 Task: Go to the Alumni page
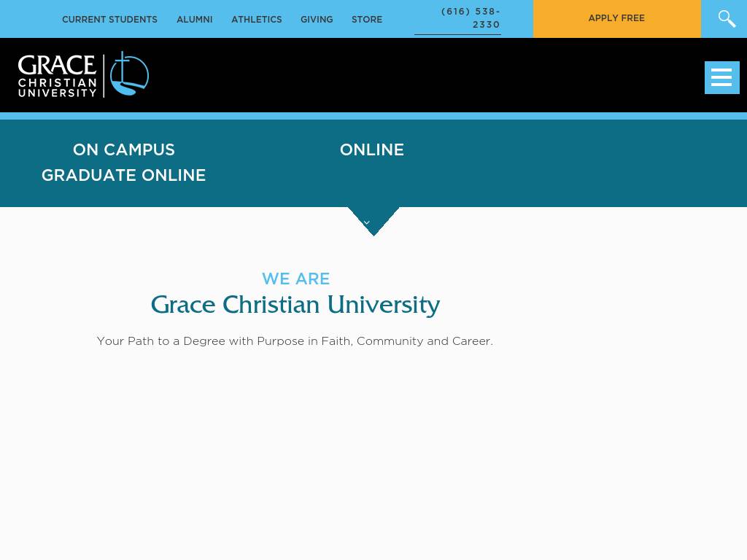(x=194, y=20)
